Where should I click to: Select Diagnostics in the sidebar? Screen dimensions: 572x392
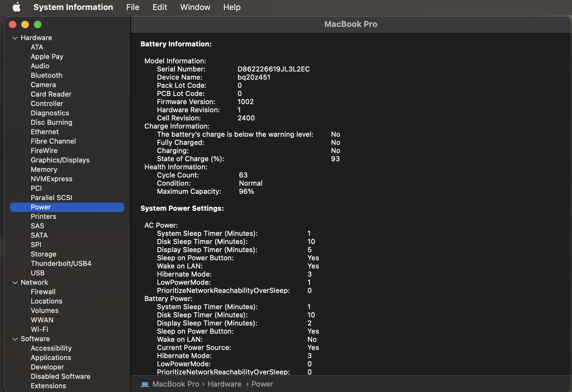[50, 113]
